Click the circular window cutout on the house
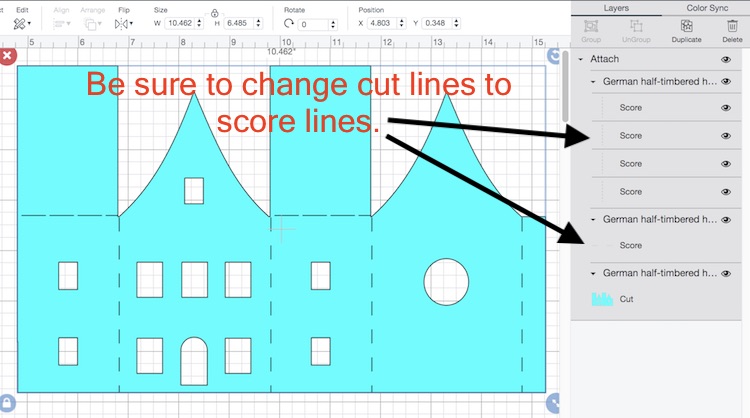 446,282
